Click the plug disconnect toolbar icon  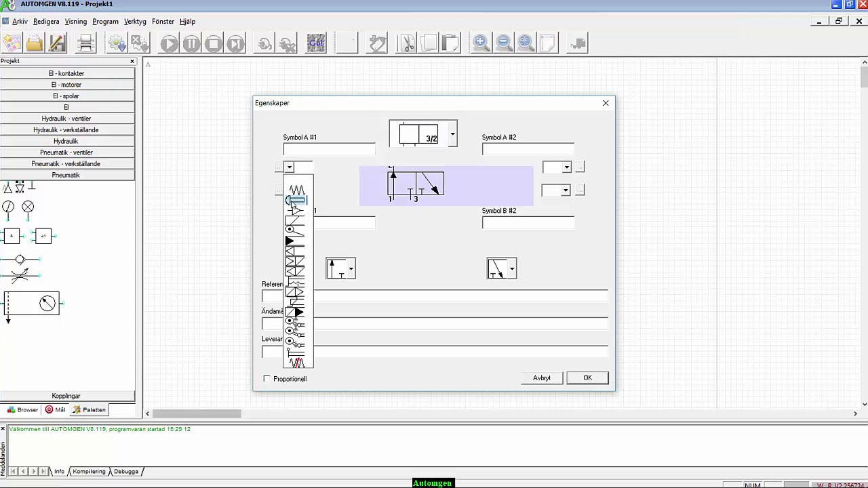point(287,43)
